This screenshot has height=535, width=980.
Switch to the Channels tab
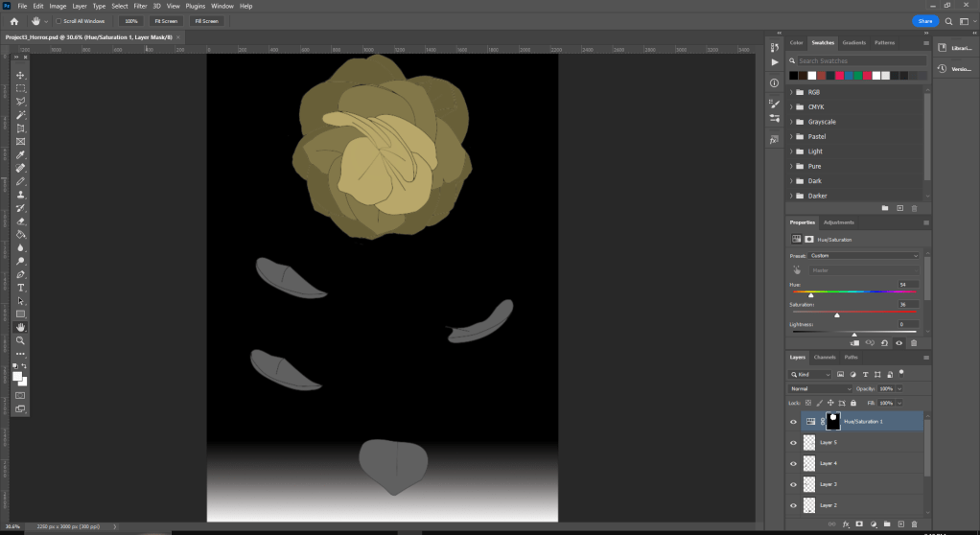(x=825, y=357)
